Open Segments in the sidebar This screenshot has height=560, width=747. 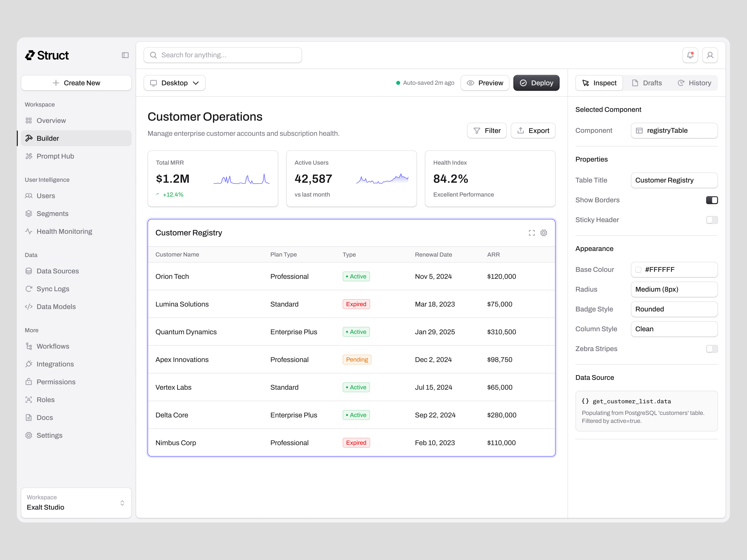76,214
